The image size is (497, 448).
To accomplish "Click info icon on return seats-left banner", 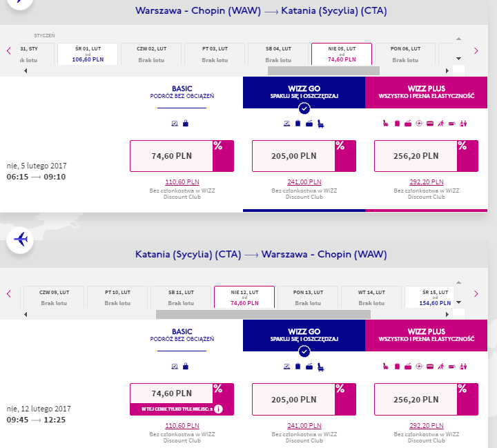I will click(218, 409).
